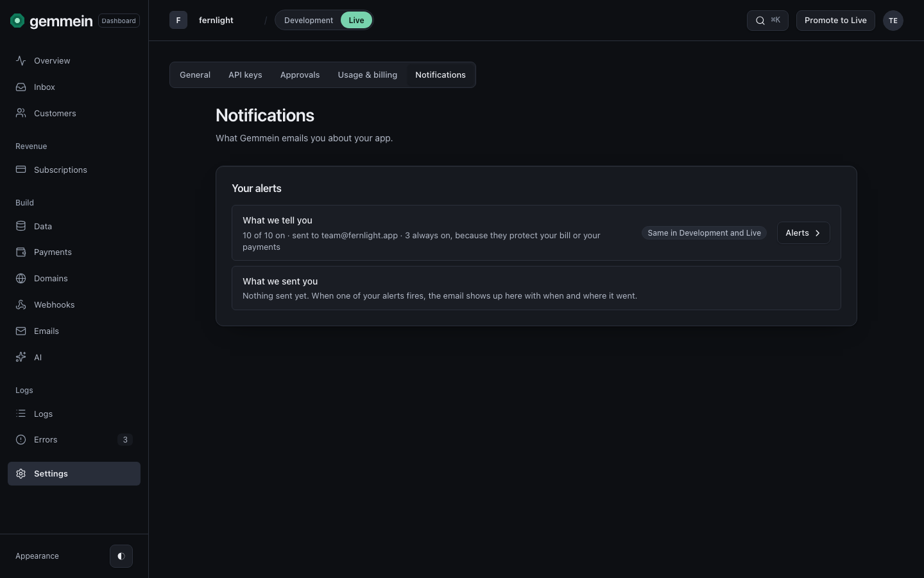Click the Payments wallet icon
This screenshot has width=924, height=578.
coord(21,252)
